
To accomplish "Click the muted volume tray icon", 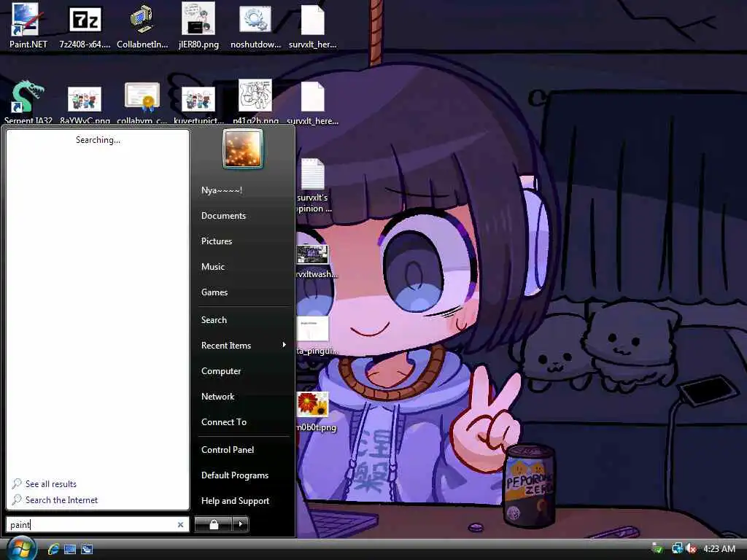I will tap(691, 549).
